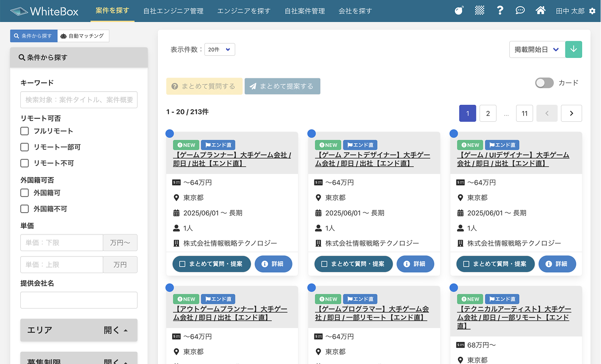Open 詳細 for UIデザイナー card

point(558,264)
